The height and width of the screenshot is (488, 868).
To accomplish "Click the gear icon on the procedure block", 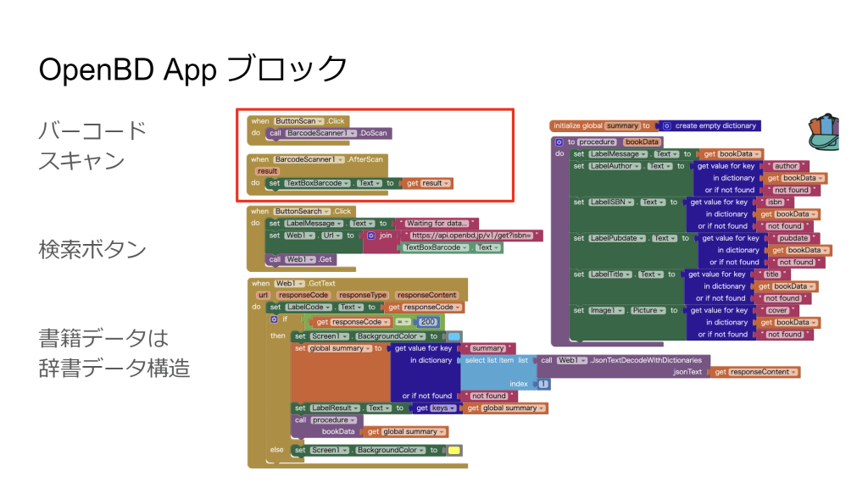I will (x=559, y=141).
